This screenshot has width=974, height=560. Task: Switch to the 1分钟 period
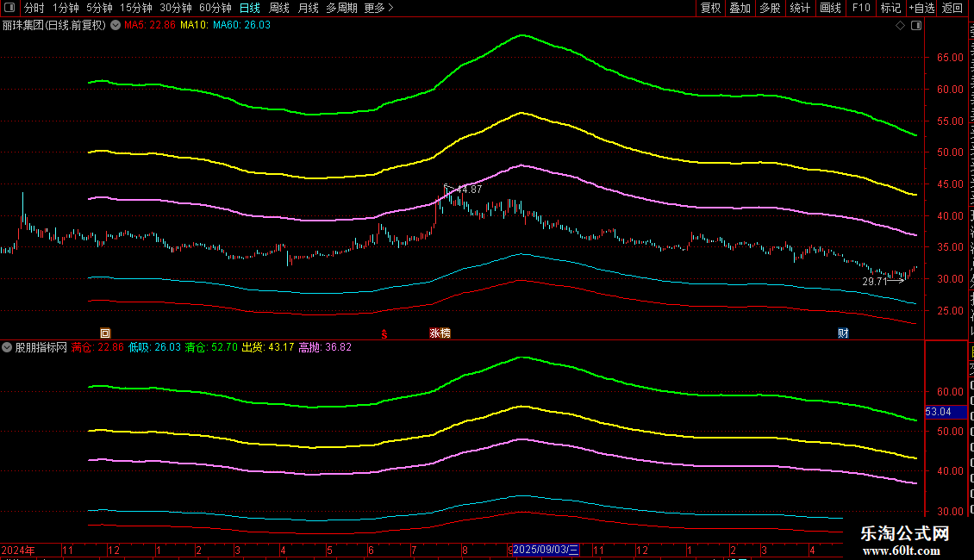[66, 8]
